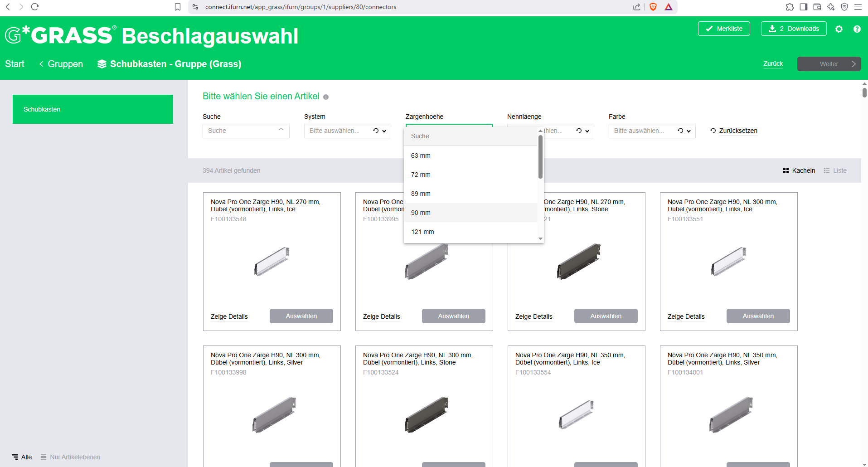Select Nur Artikelebenen filter

pos(70,457)
